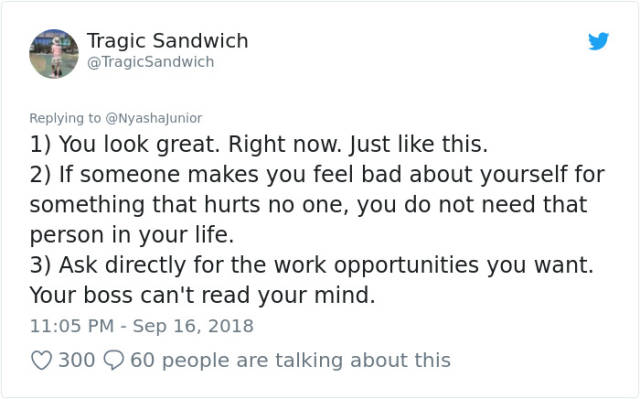Open the 11:05 PM Sep 16 timestamp
The width and height of the screenshot is (640, 399).
click(142, 326)
